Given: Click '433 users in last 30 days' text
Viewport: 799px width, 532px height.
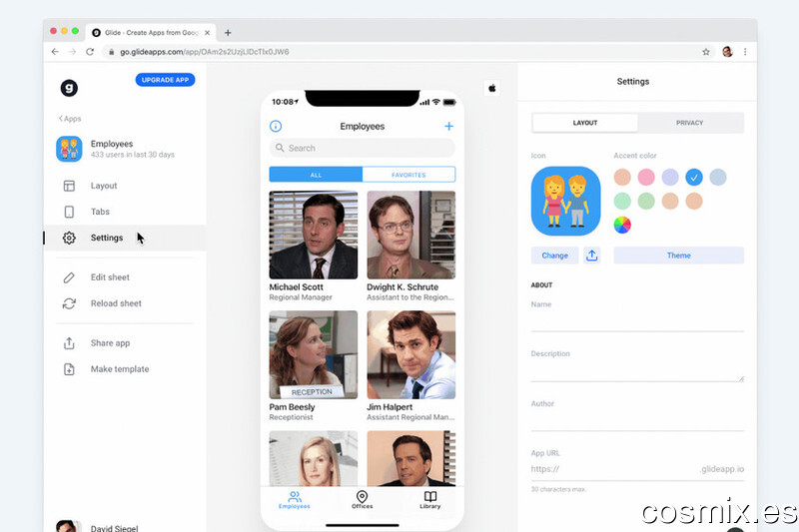Looking at the screenshot, I should click(133, 155).
